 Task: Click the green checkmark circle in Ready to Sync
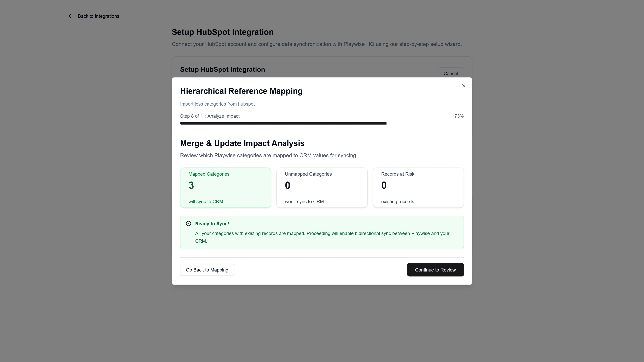coord(188,223)
